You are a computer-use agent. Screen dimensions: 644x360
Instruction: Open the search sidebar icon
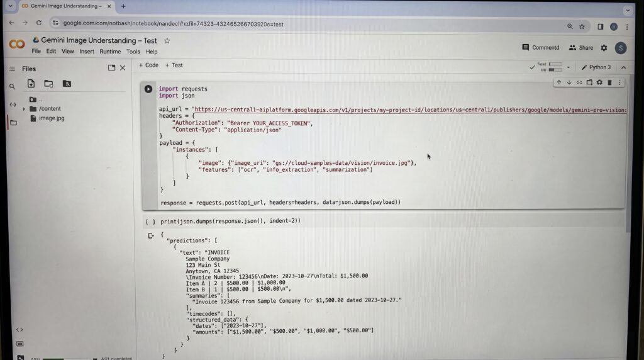point(13,87)
